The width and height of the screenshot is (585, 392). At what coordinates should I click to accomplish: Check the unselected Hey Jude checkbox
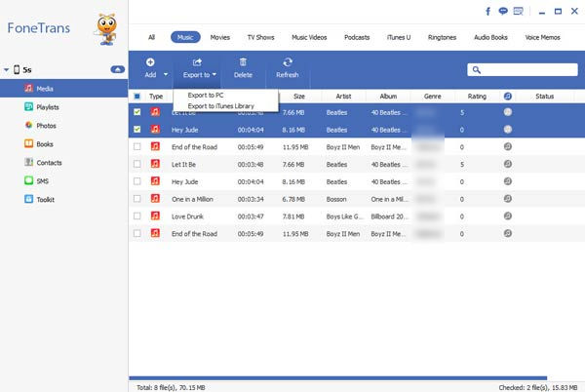point(136,181)
